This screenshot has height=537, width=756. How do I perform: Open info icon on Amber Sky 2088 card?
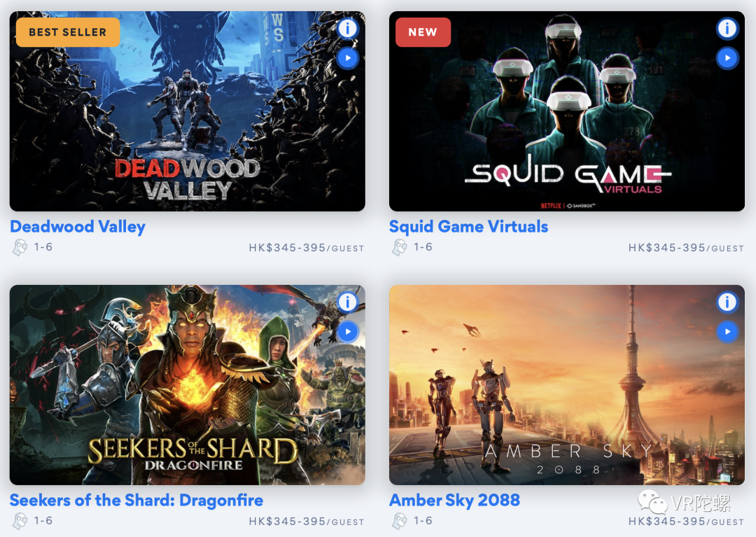(x=727, y=302)
